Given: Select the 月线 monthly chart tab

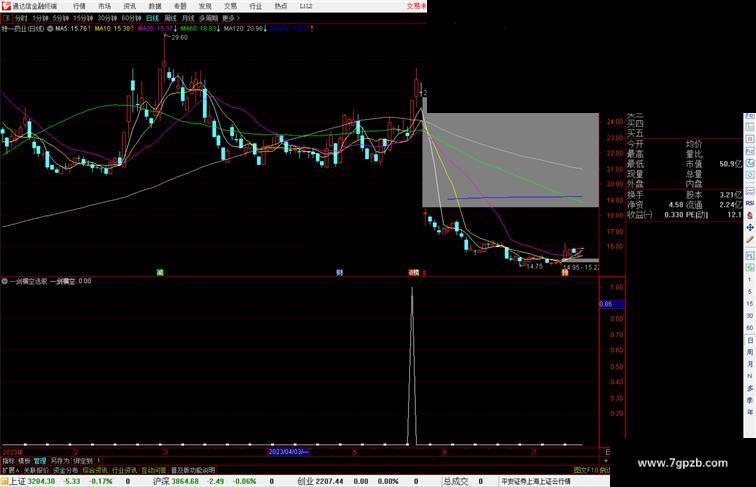Looking at the screenshot, I should click(188, 18).
